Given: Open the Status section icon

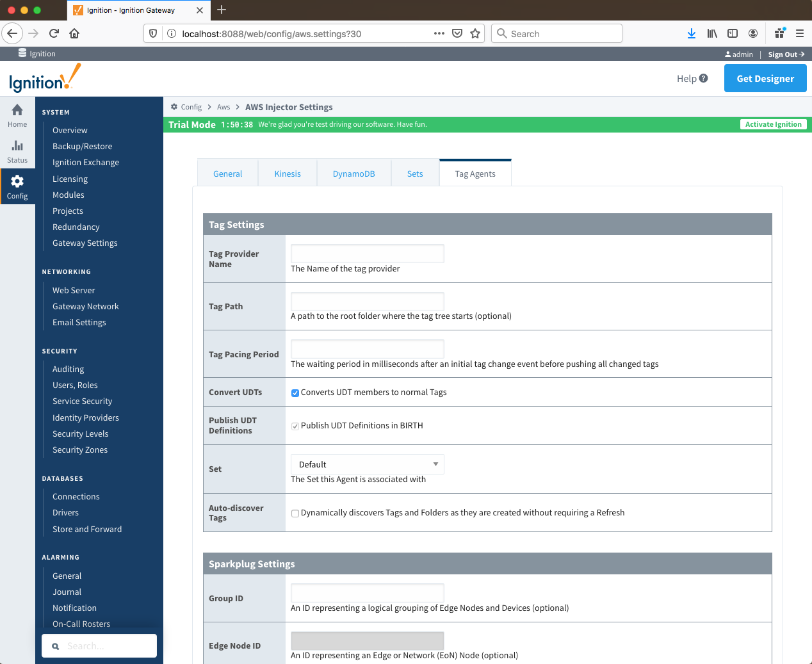Looking at the screenshot, I should [17, 147].
